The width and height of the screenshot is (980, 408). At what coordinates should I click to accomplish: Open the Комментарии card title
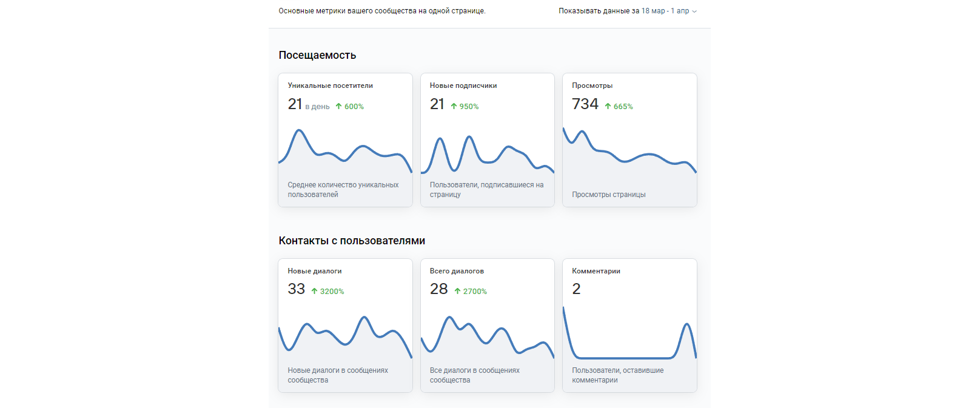click(596, 271)
